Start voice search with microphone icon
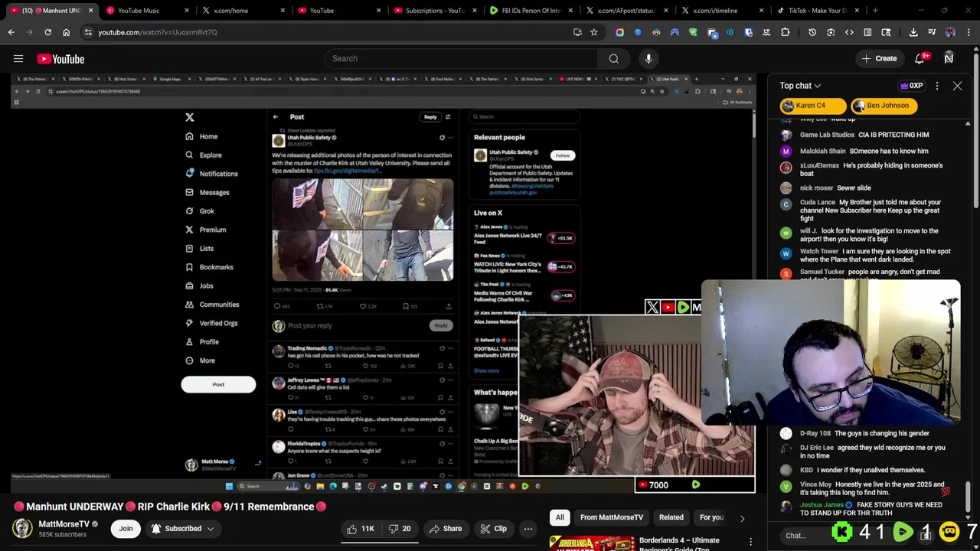Image resolution: width=980 pixels, height=551 pixels. point(648,59)
